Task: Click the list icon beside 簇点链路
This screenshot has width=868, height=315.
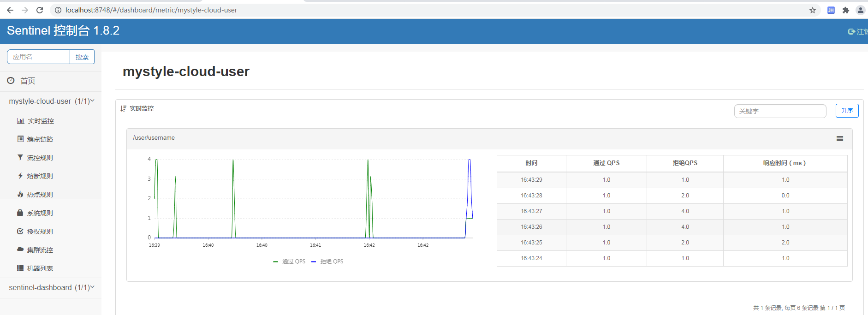Action: [20, 139]
